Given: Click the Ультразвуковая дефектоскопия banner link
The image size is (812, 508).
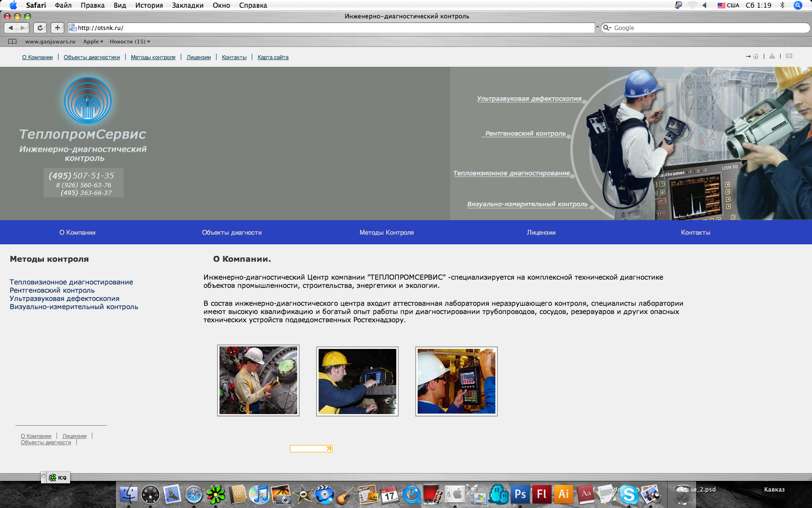Looking at the screenshot, I should 529,99.
